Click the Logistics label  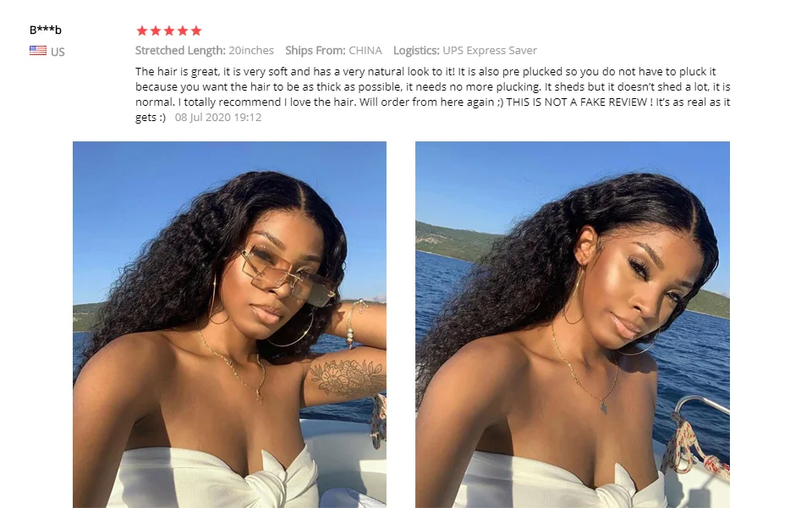pyautogui.click(x=416, y=51)
